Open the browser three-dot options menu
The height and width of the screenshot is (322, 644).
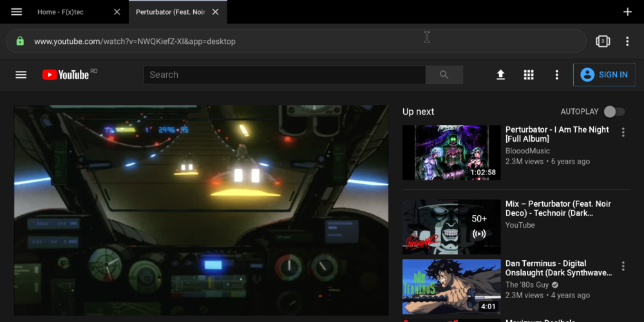[627, 41]
